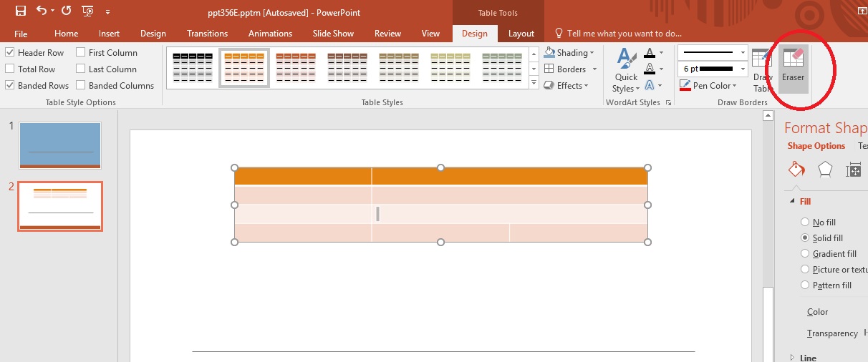This screenshot has height=362, width=868.
Task: Open the Table Tools Layout tab
Action: click(521, 34)
